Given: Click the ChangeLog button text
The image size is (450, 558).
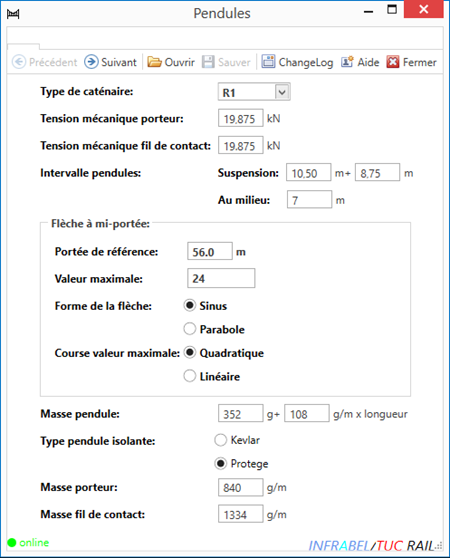Looking at the screenshot, I should coord(306,63).
